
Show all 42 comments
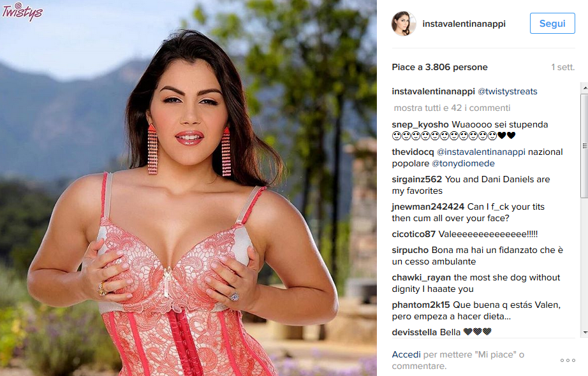tap(452, 108)
